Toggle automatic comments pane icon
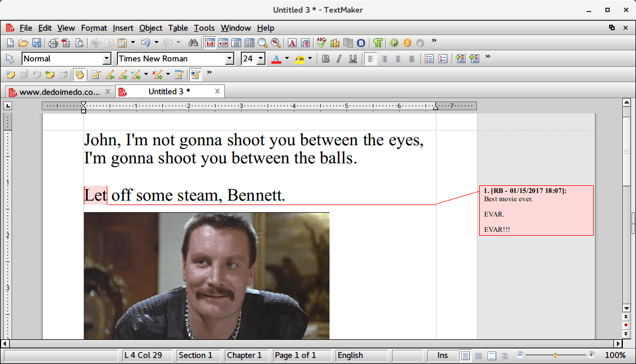Viewport: 636px width, 364px height. 79,75
